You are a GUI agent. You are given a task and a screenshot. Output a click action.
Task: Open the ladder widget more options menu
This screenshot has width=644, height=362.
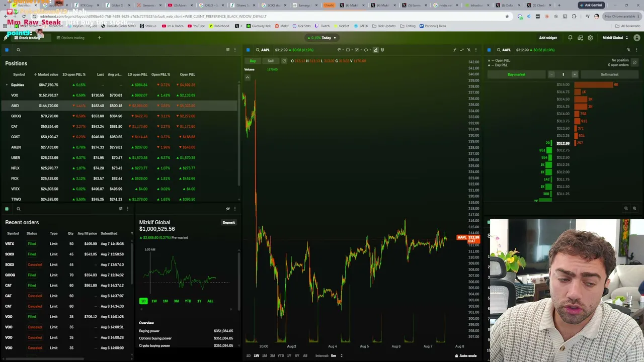pos(636,50)
